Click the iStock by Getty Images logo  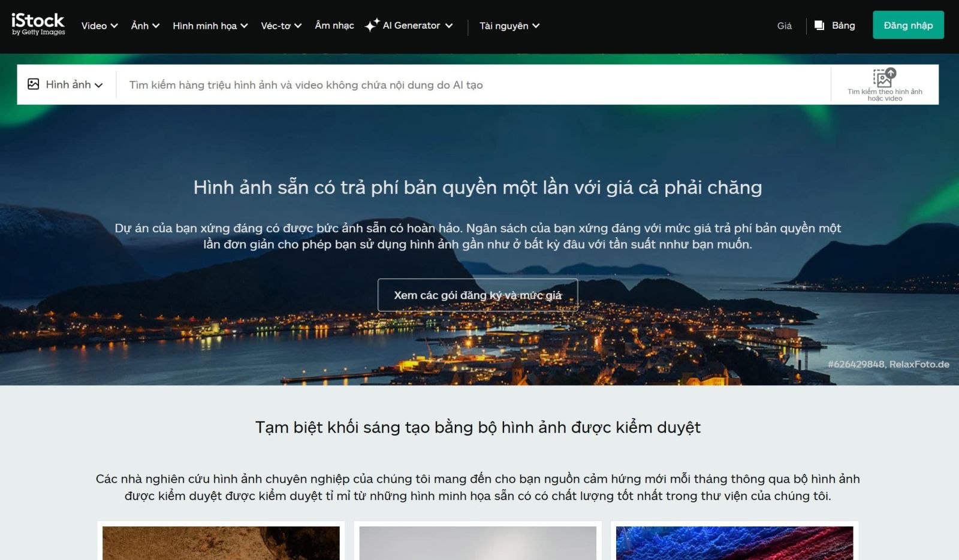38,25
